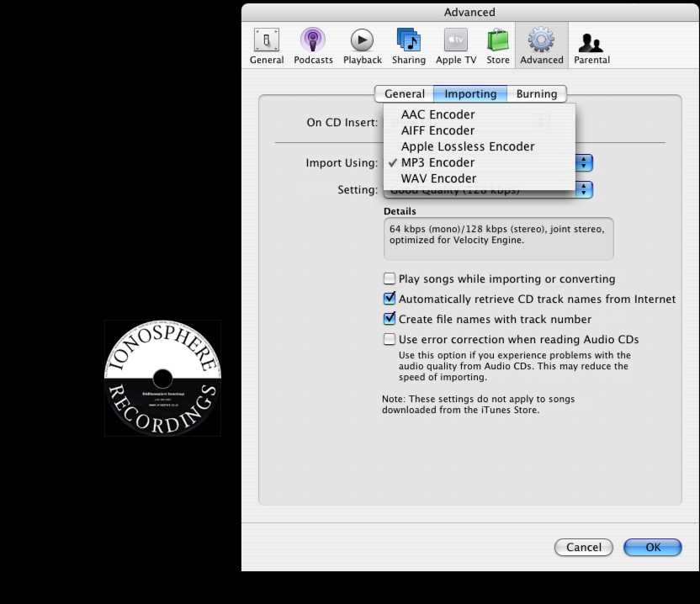700x604 pixels.
Task: Open the Setting quality dropdown
Action: 585,190
